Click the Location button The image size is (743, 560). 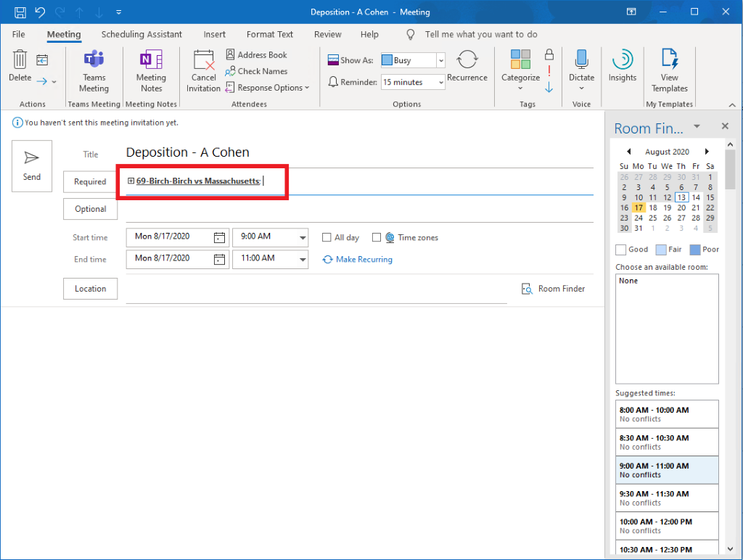[90, 289]
